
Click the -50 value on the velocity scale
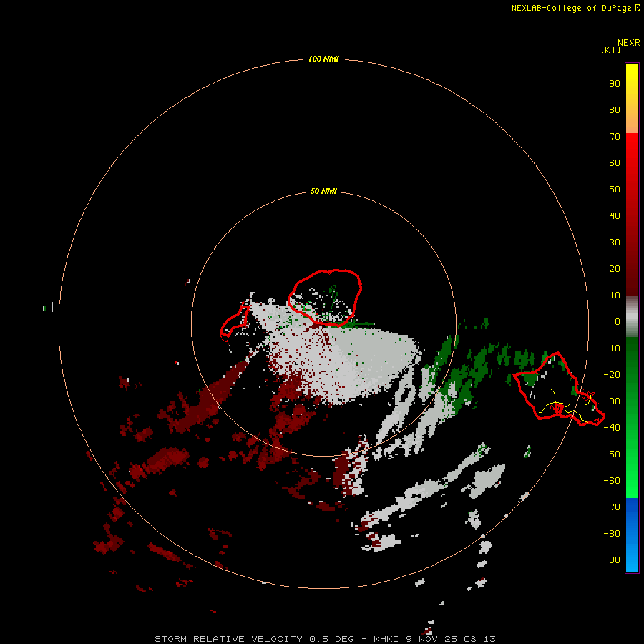(x=612, y=454)
